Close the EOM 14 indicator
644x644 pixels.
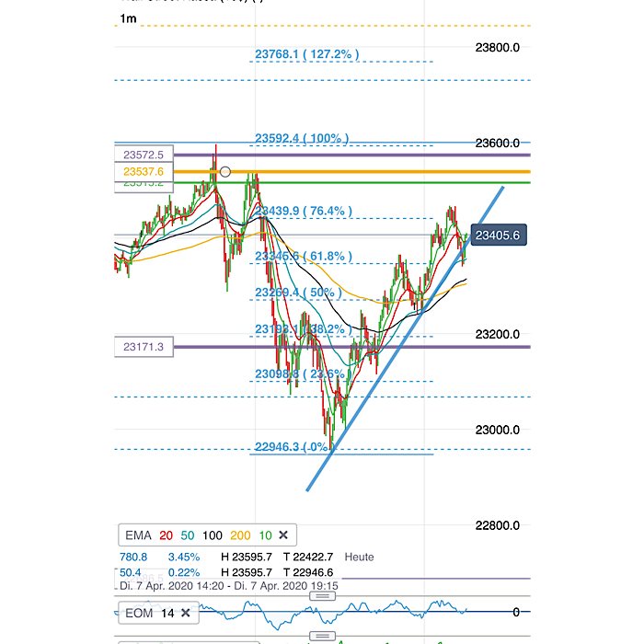[x=185, y=613]
